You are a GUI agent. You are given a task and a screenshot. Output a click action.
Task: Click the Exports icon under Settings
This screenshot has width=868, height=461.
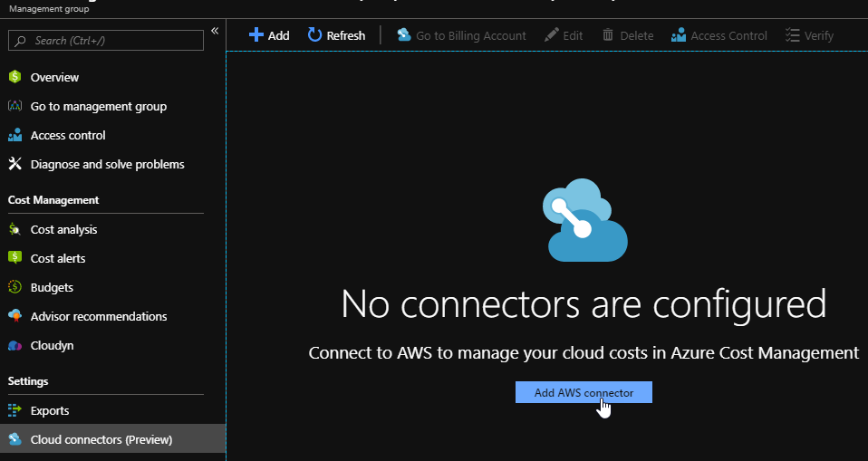point(14,410)
